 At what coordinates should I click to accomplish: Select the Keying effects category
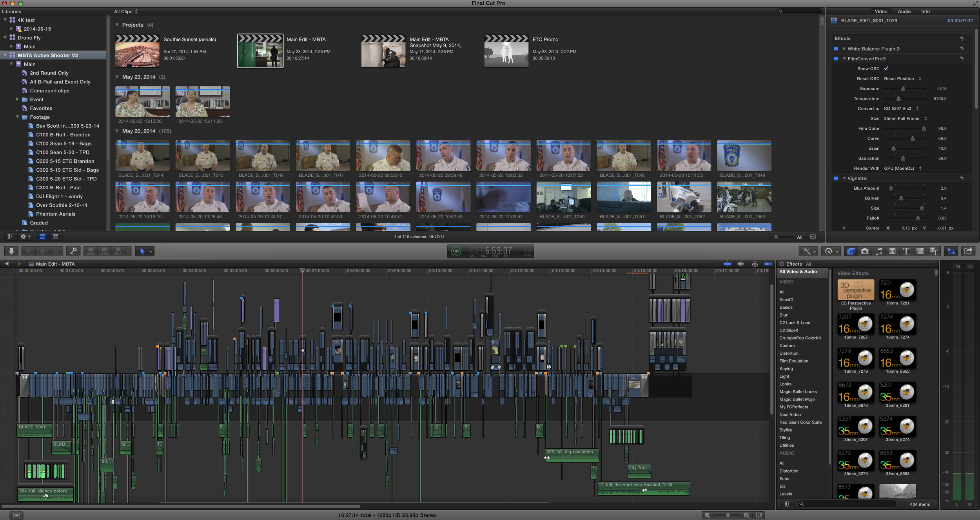tap(786, 369)
